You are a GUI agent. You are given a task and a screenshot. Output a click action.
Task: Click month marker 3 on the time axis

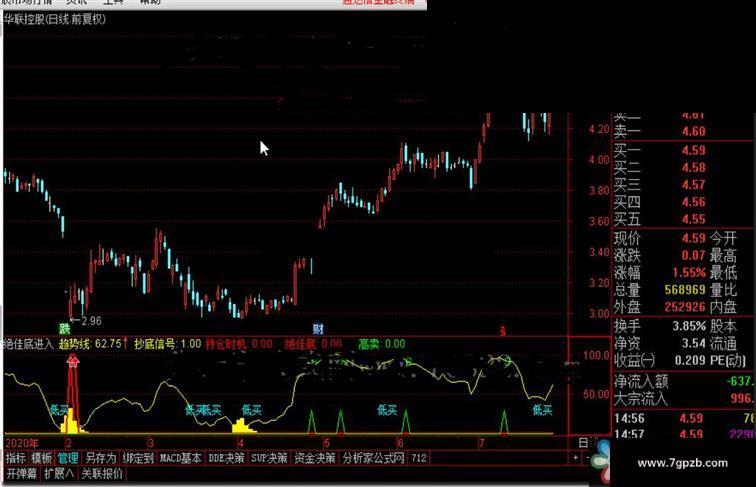[151, 443]
